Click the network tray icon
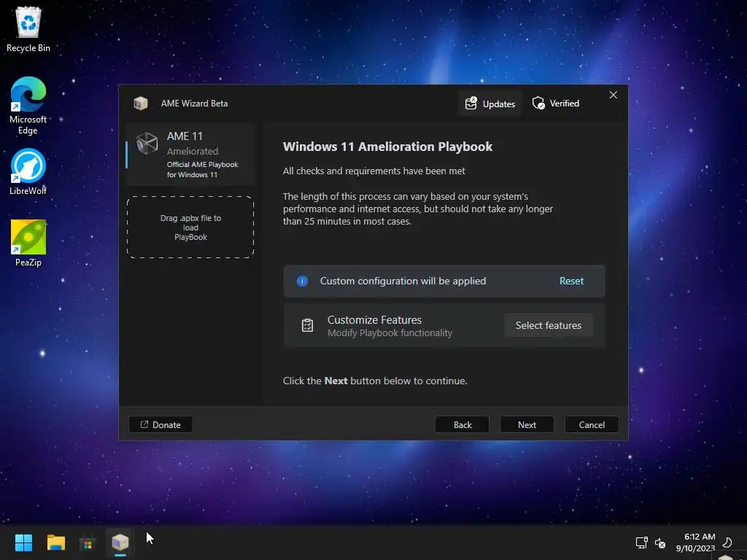747x560 pixels. tap(642, 542)
